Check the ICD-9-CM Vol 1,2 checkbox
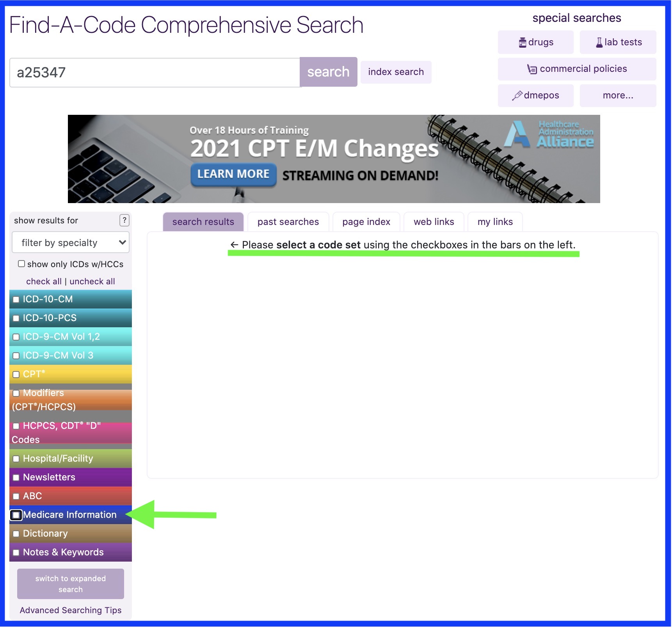This screenshot has width=672, height=628. click(16, 337)
